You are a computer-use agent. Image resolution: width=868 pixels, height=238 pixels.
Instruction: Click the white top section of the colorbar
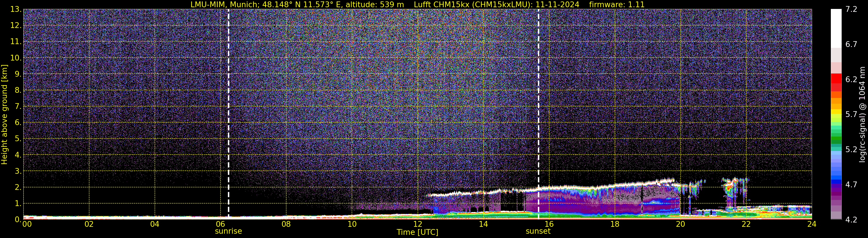[836, 29]
